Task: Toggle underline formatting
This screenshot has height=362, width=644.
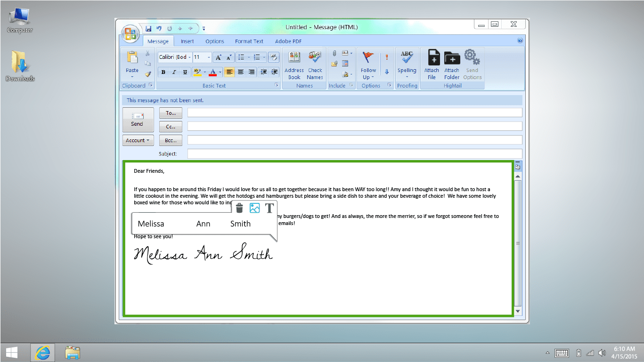Action: pos(185,72)
